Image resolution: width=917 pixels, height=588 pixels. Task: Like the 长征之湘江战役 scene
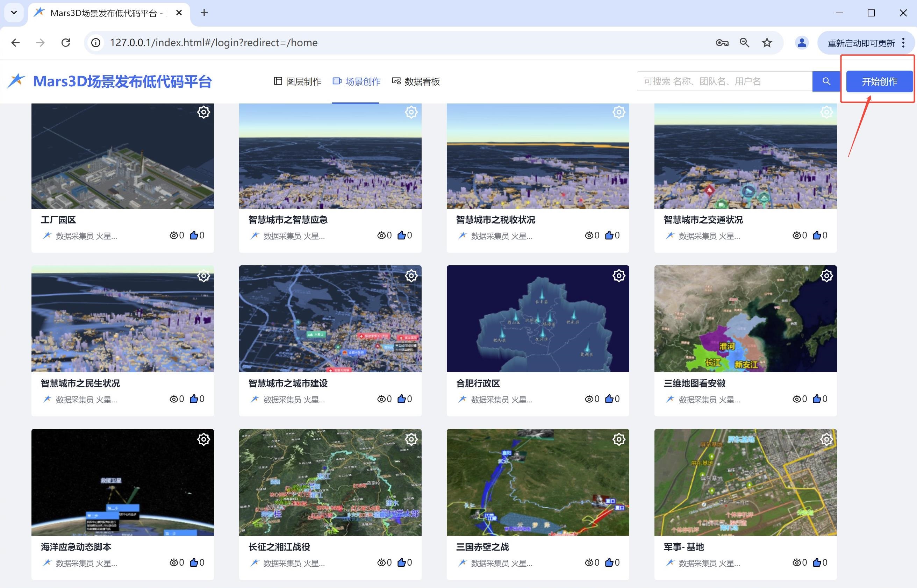coord(402,562)
